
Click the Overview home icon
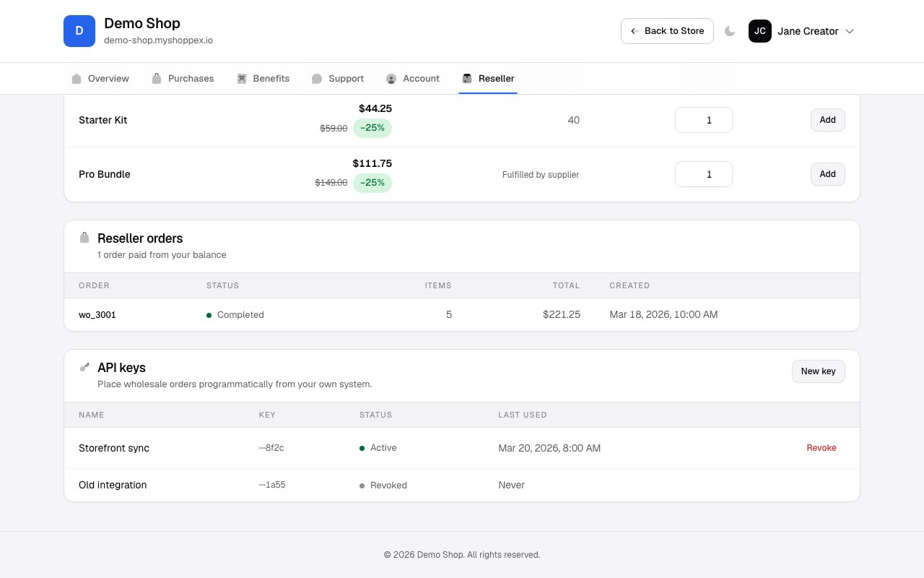[x=77, y=79]
